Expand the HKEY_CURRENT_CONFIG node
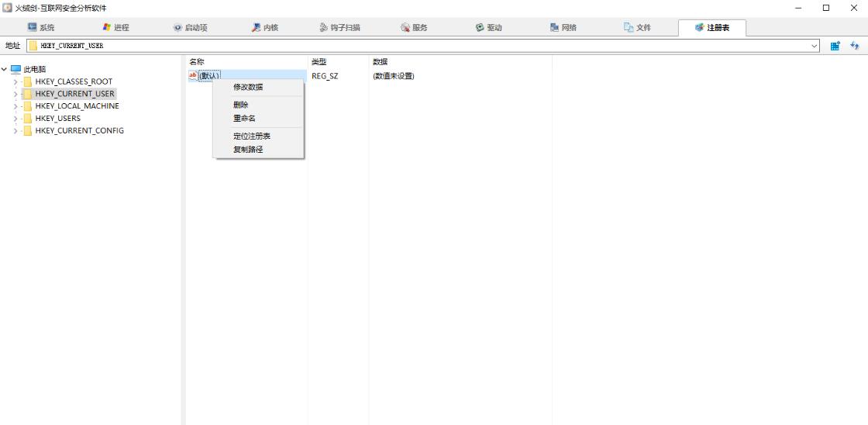The height and width of the screenshot is (425, 868). [x=15, y=131]
